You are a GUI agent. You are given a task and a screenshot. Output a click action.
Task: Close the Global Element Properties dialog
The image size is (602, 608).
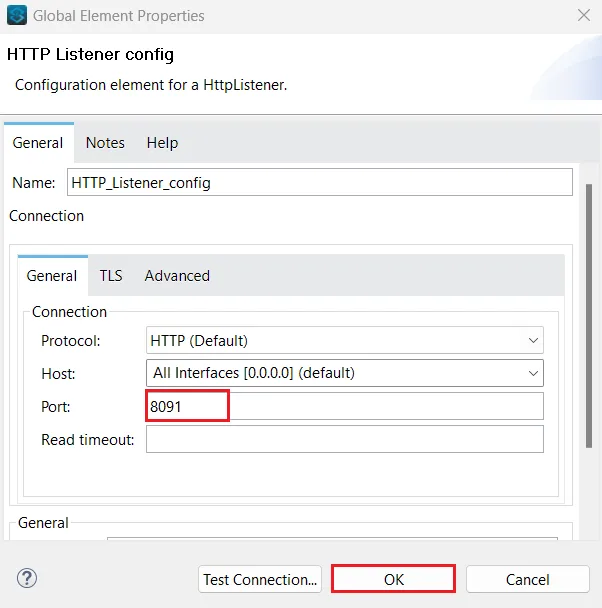583,16
